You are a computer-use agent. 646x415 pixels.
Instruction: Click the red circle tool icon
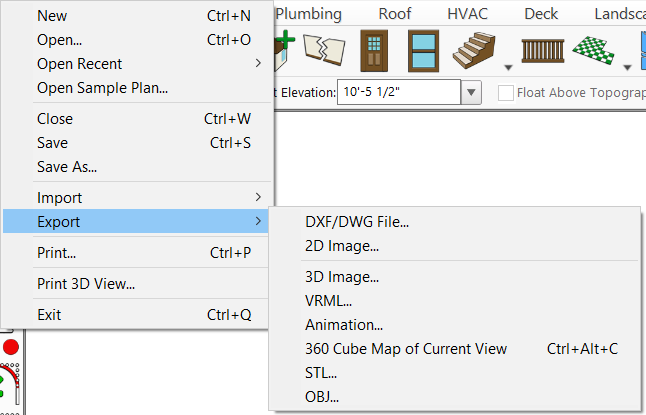[11, 347]
